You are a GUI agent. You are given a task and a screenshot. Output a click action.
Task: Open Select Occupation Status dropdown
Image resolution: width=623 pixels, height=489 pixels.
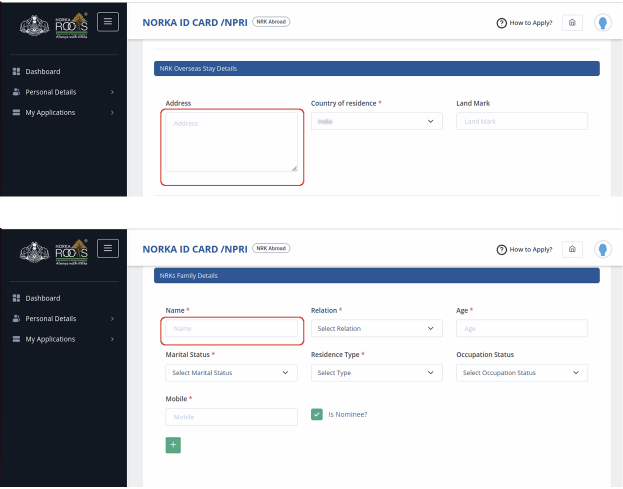coord(522,373)
